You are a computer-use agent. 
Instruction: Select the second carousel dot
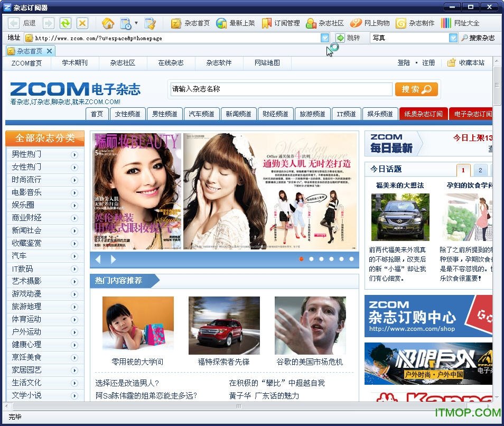click(311, 259)
